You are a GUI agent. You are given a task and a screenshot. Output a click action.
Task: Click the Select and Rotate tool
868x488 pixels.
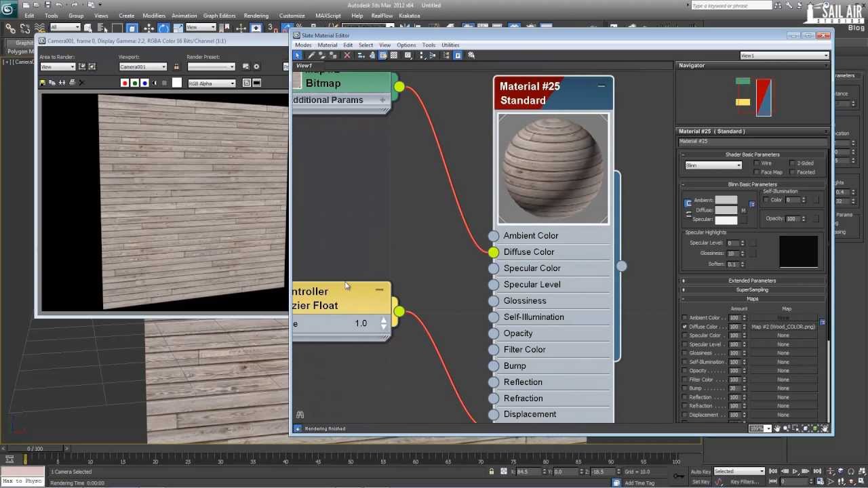[x=163, y=28]
